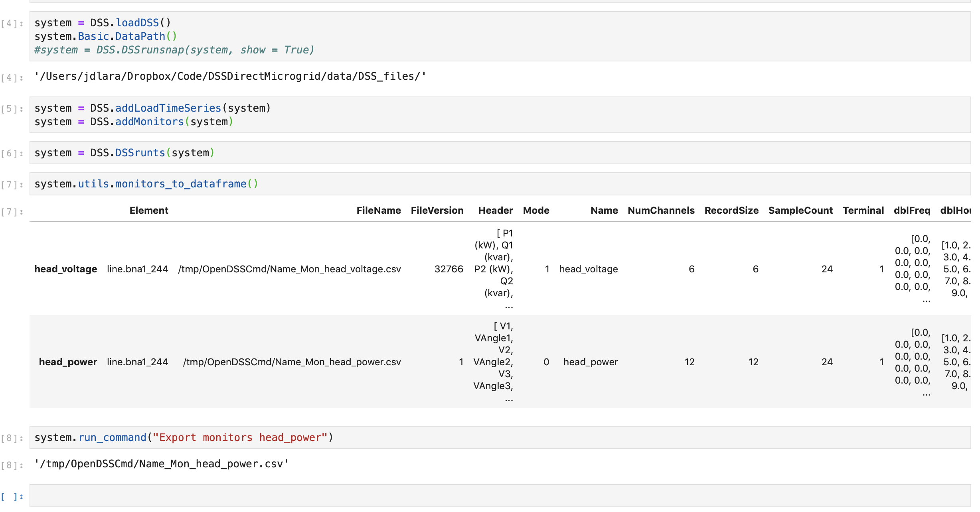Click the DataPath output showing the DSS_files path
Image resolution: width=980 pixels, height=512 pixels.
(x=229, y=76)
